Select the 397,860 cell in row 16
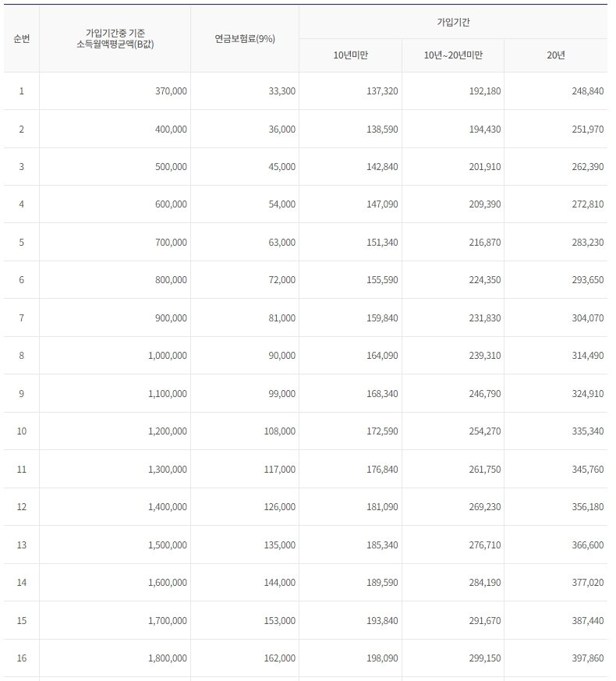 pyautogui.click(x=586, y=658)
